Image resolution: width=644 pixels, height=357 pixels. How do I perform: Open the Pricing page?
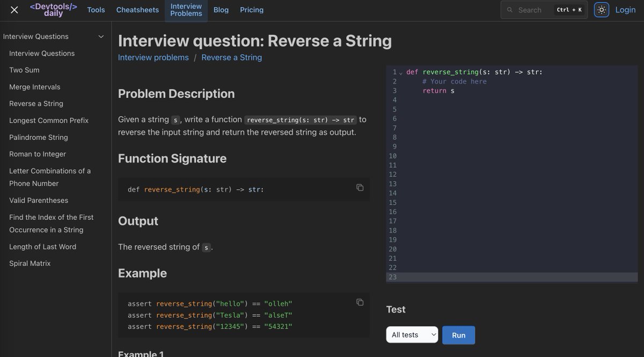coord(252,10)
